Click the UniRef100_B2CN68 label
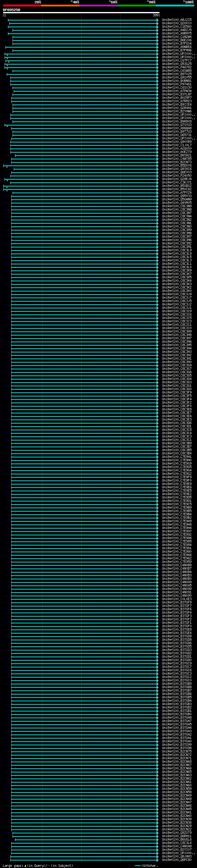 tap(177, 762)
